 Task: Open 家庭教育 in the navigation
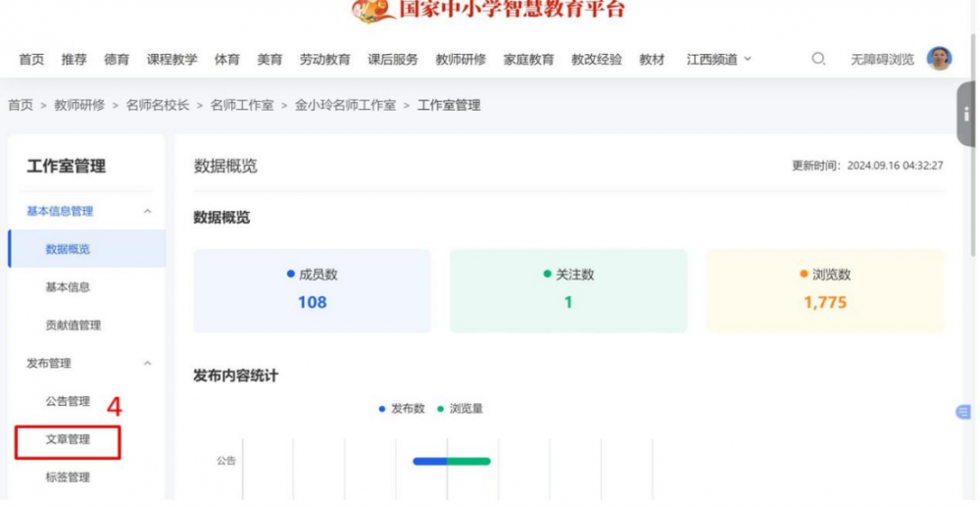point(529,60)
